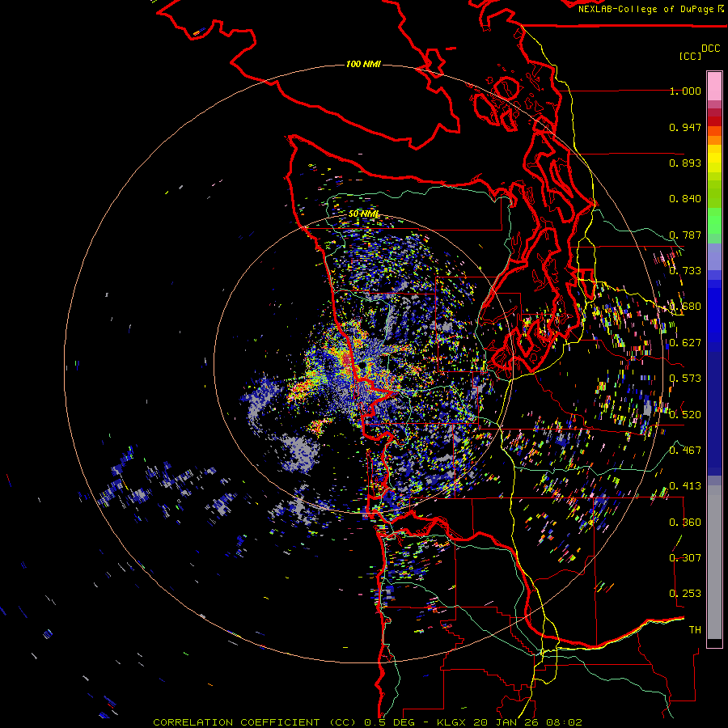Pick the gray color bar segment near 0.307
The height and width of the screenshot is (728, 728).
tap(714, 562)
